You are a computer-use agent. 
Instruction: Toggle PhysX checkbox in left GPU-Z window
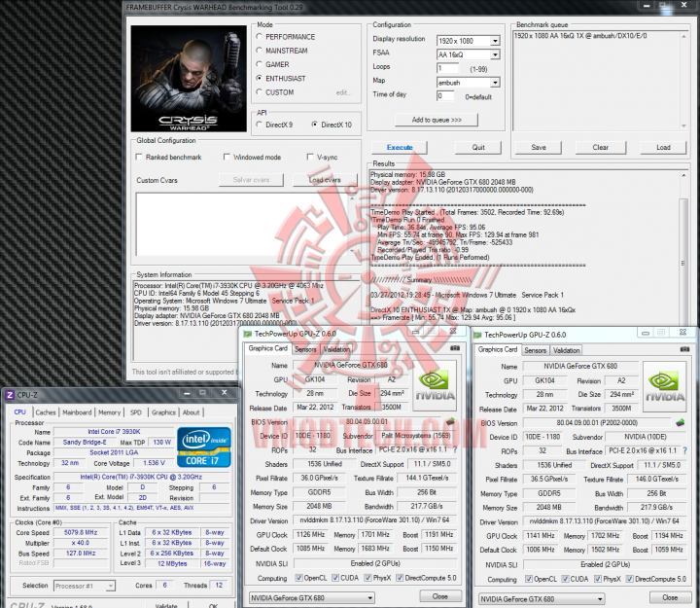(367, 578)
